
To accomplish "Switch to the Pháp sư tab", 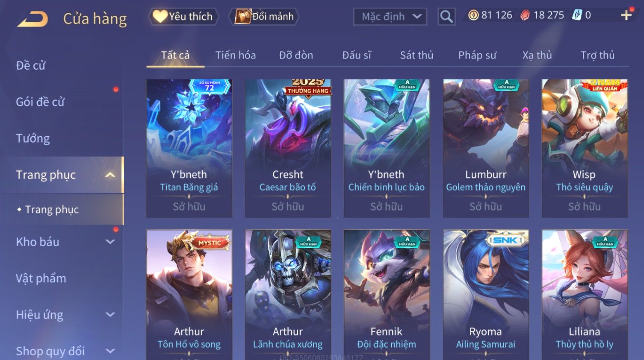I will click(477, 55).
